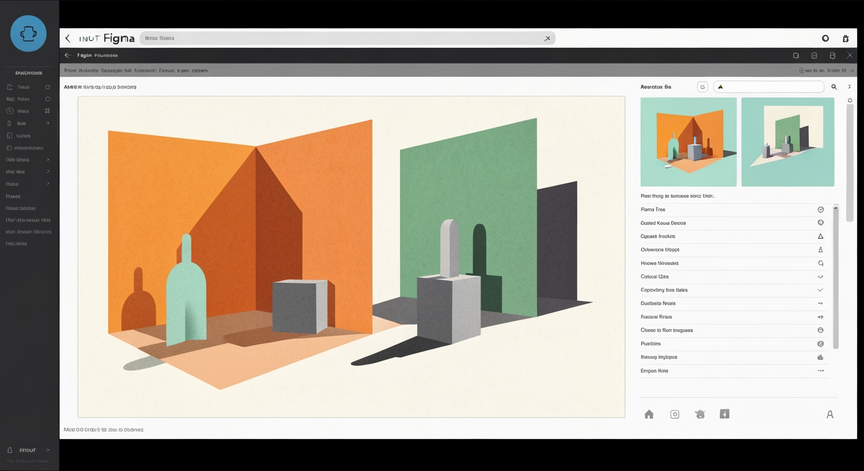864x471 pixels.
Task: Click the circle icon on 'Cloeeo to Rorr' row
Action: pyautogui.click(x=820, y=330)
